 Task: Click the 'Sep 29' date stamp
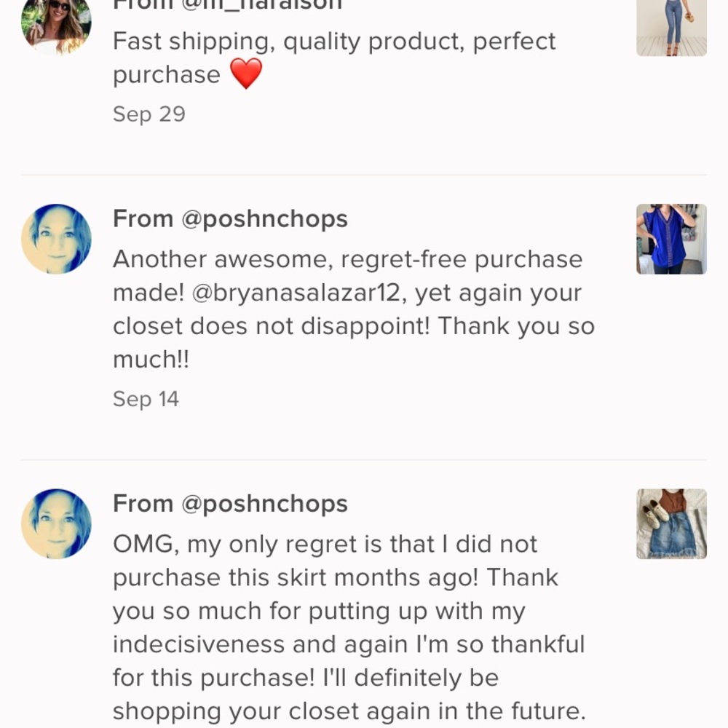pyautogui.click(x=149, y=114)
